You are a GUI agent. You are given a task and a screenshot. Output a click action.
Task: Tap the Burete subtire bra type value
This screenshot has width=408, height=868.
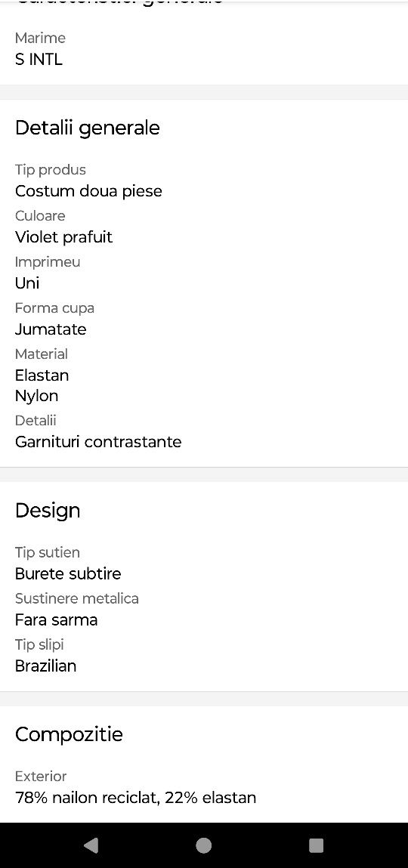point(68,573)
